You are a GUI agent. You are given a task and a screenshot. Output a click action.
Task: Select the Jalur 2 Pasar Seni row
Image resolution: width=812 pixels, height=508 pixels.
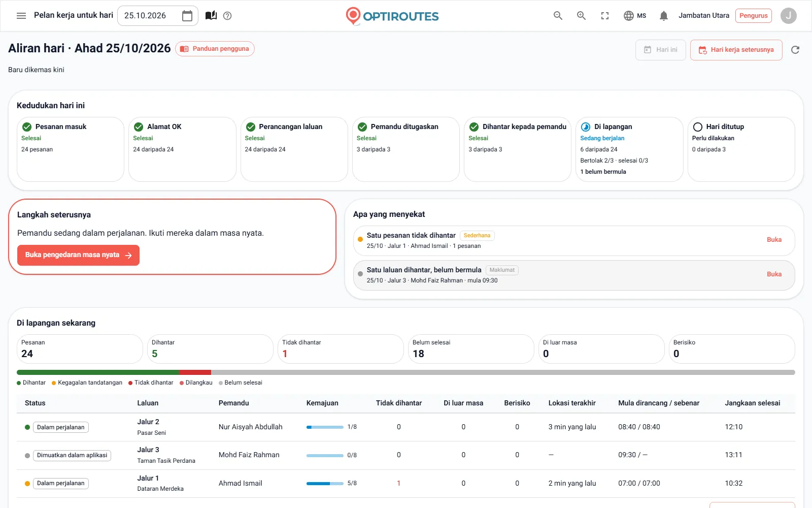point(406,427)
